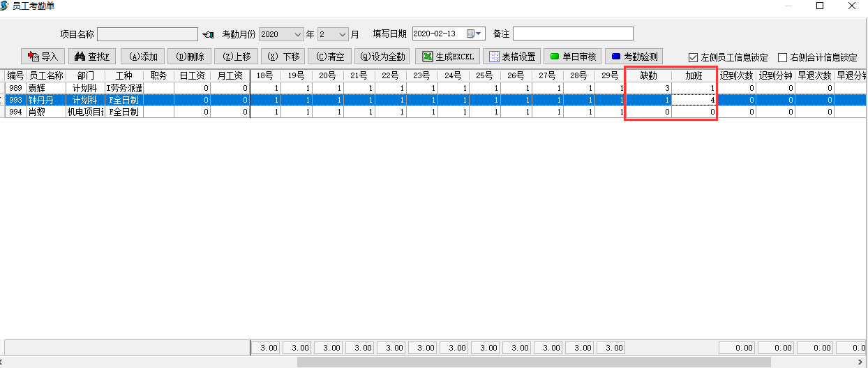The height and width of the screenshot is (368, 868).
Task: Click the 月工资 column header
Action: (230, 75)
